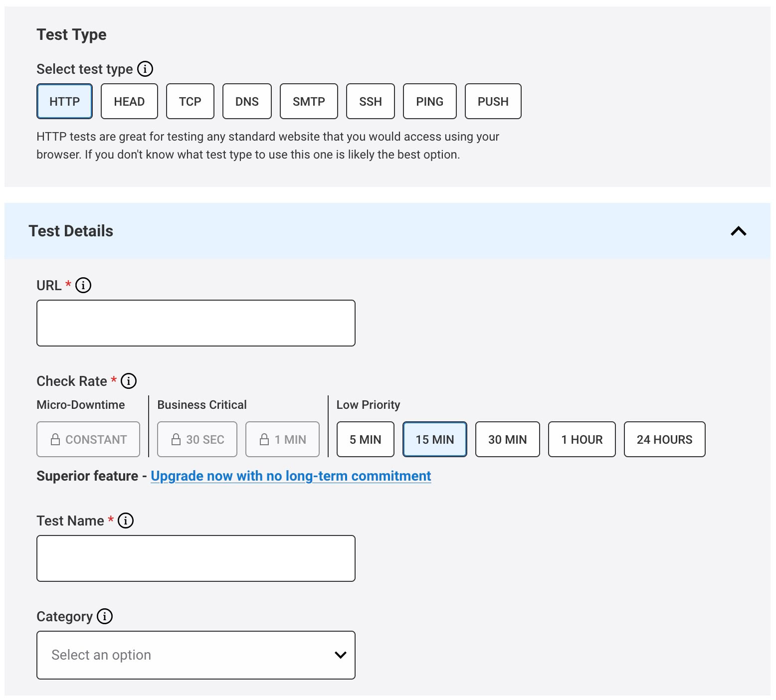
Task: Click the locked 30 SEC check rate
Action: [x=197, y=439]
